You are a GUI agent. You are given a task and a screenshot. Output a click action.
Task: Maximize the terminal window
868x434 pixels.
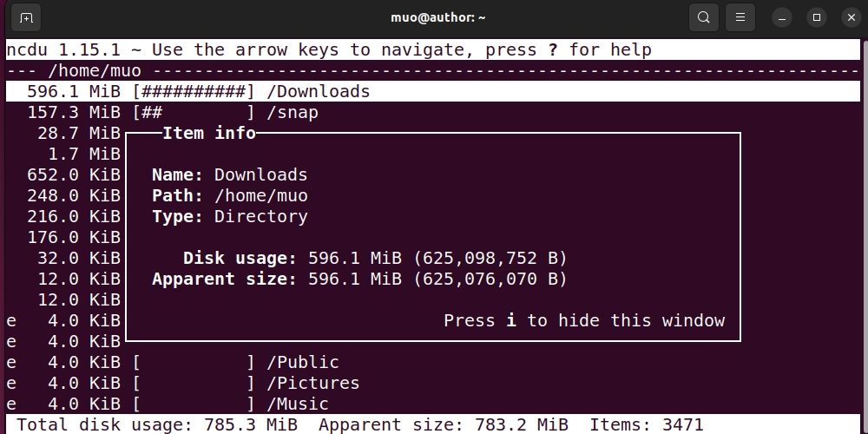(817, 17)
